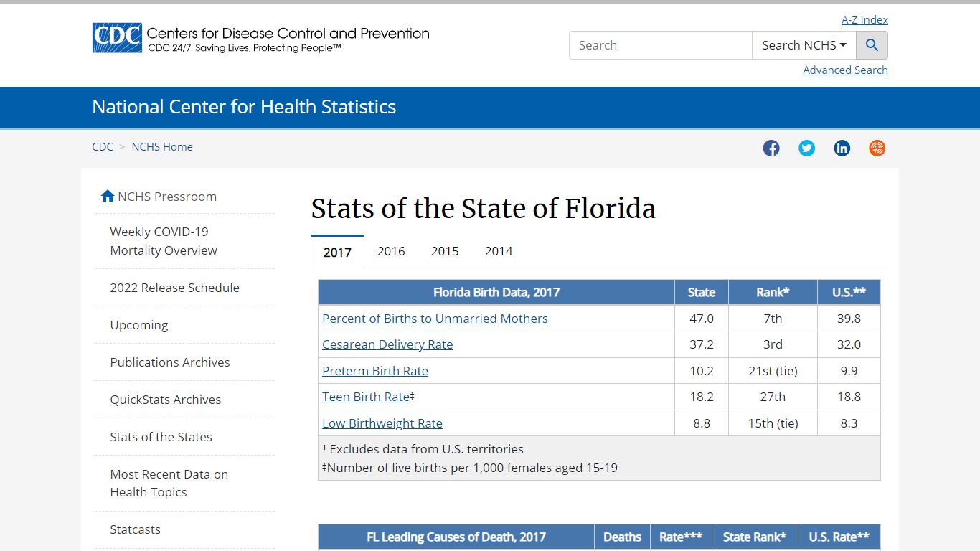Click the State Rank* column header

pyautogui.click(x=755, y=537)
